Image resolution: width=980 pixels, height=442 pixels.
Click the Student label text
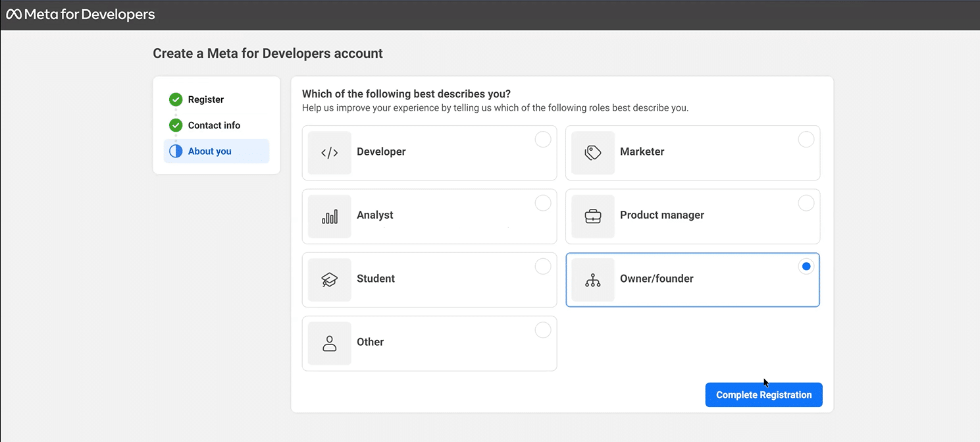[376, 279]
